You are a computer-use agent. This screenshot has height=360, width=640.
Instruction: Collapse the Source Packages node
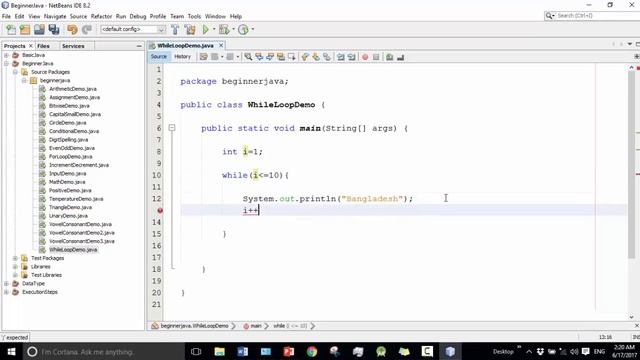coord(15,72)
